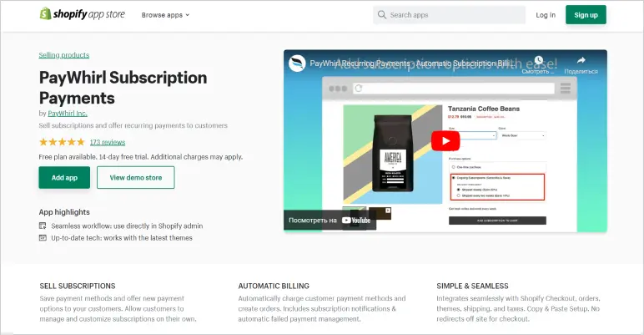Select the AUTOMATIC BILLING heading
644x335 pixels.
tap(274, 286)
